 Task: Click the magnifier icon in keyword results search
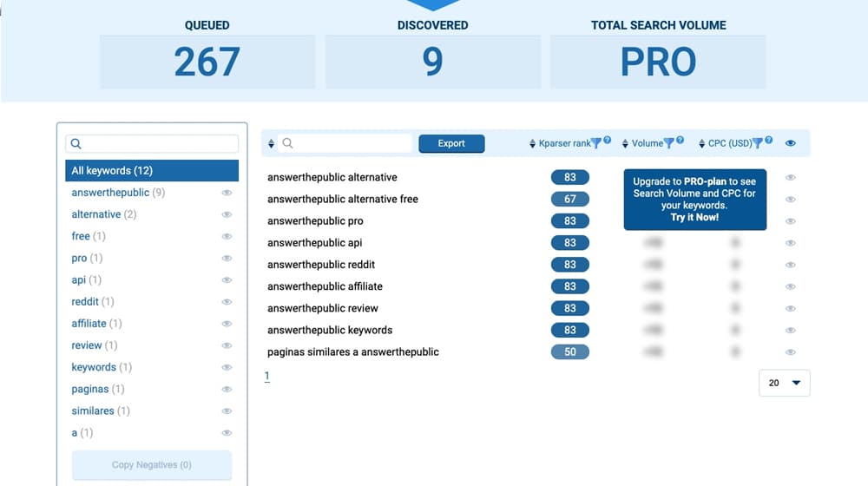click(287, 143)
